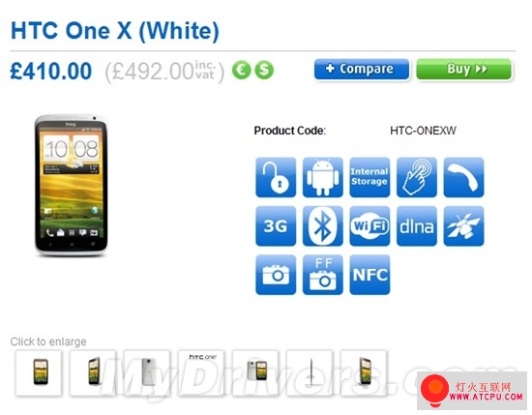Click the unlocked padlock feature icon
532x415 pixels.
pos(276,177)
